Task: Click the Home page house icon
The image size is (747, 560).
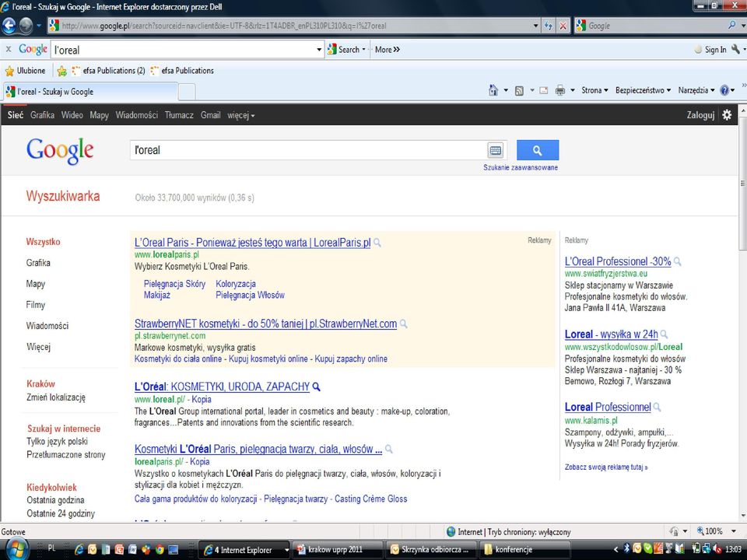Action: [x=493, y=90]
